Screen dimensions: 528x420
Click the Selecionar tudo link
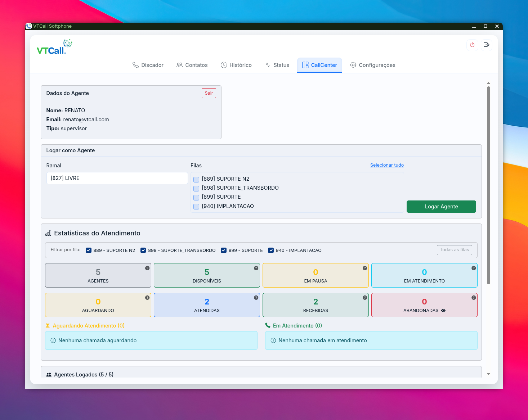(387, 165)
